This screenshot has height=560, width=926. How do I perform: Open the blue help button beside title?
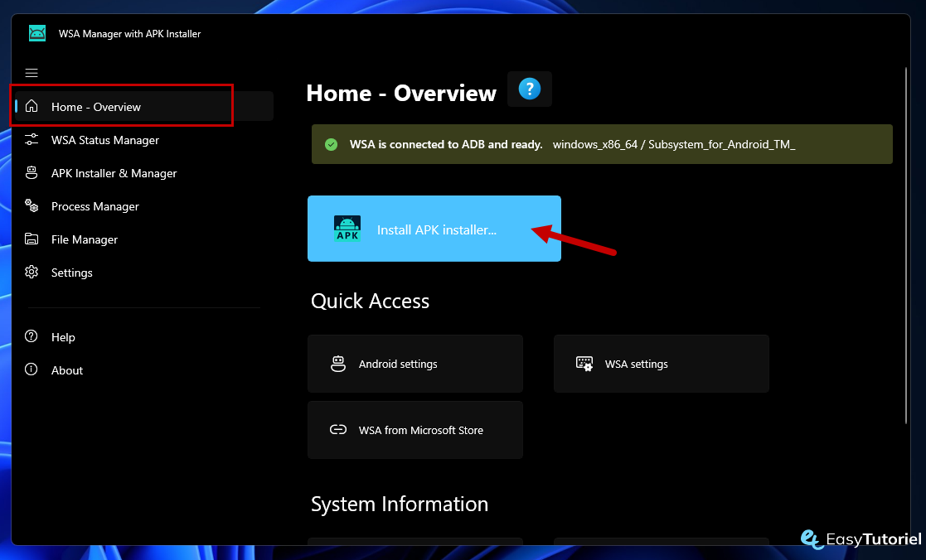(530, 89)
